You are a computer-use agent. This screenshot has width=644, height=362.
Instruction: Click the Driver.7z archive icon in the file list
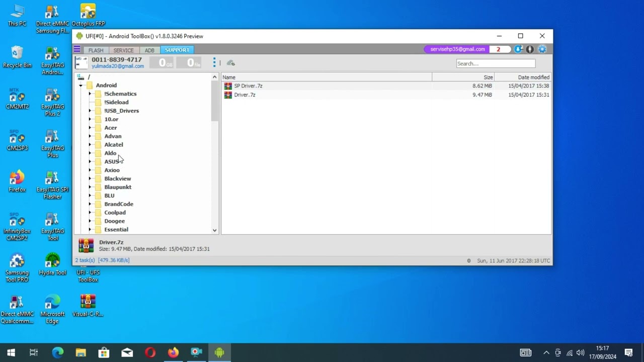[228, 95]
